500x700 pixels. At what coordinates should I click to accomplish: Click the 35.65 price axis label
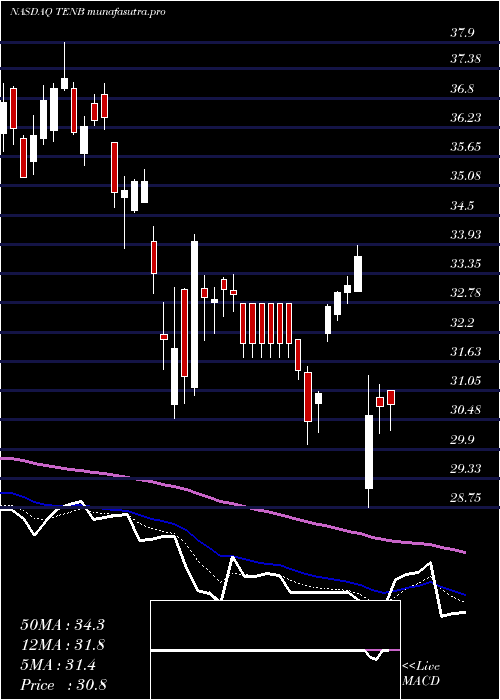click(x=465, y=147)
